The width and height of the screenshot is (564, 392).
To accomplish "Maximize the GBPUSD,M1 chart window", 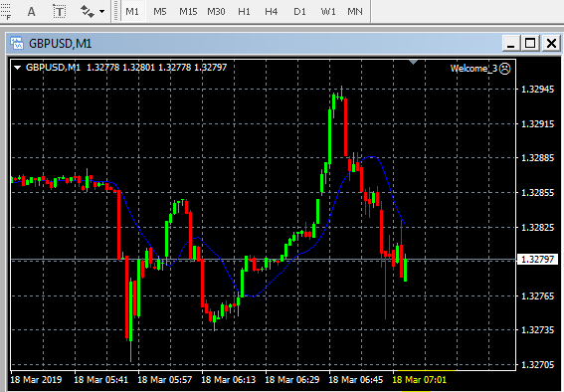I will (530, 44).
